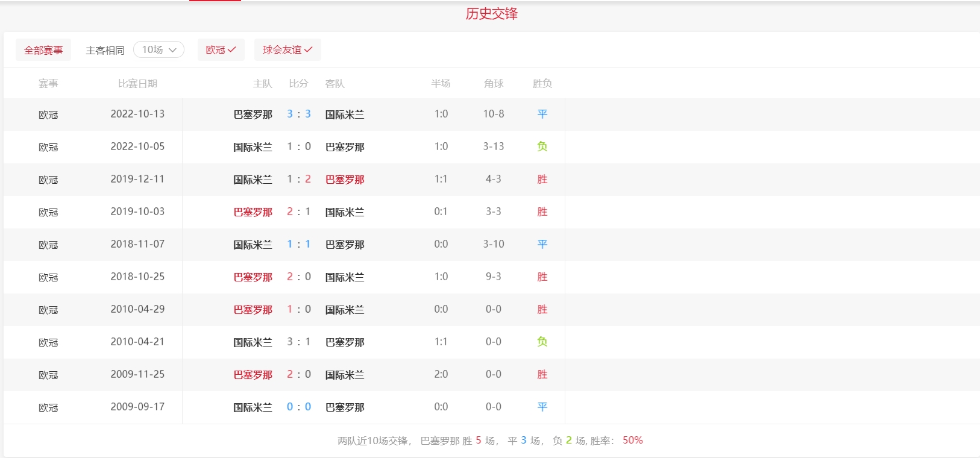This screenshot has height=458, width=980.
Task: Uncheck the 欧冠 competition filter
Action: (x=221, y=49)
